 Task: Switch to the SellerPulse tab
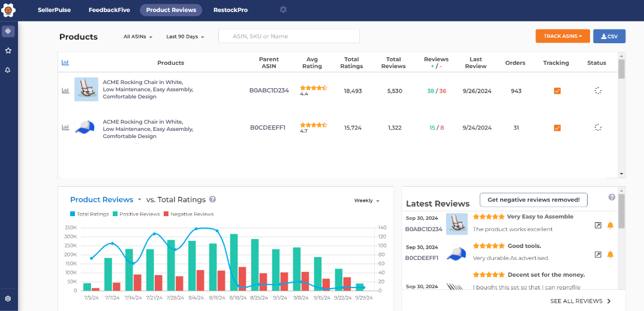pyautogui.click(x=54, y=10)
